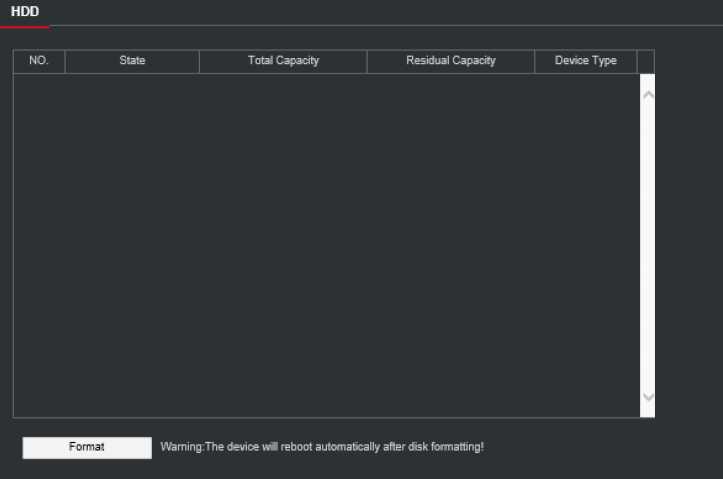Image resolution: width=723 pixels, height=479 pixels.
Task: Click the empty area under Residual Capacity
Action: pos(450,200)
